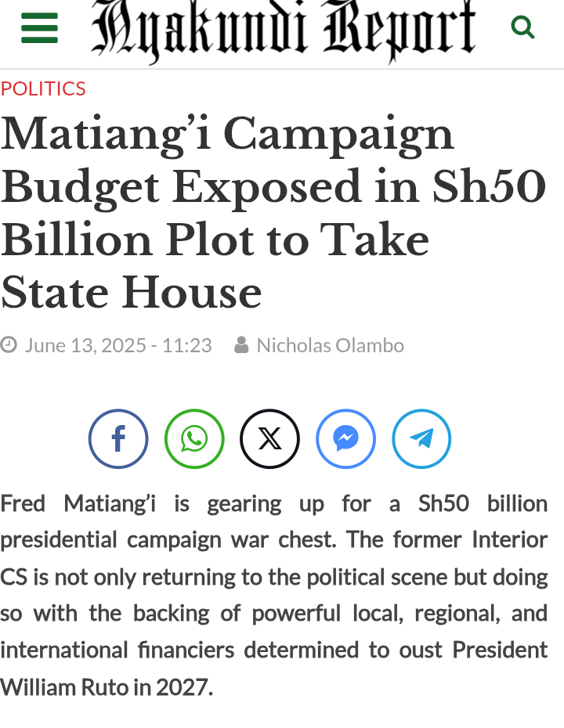564x728 pixels.
Task: Click the clock icon beside date
Action: point(9,345)
